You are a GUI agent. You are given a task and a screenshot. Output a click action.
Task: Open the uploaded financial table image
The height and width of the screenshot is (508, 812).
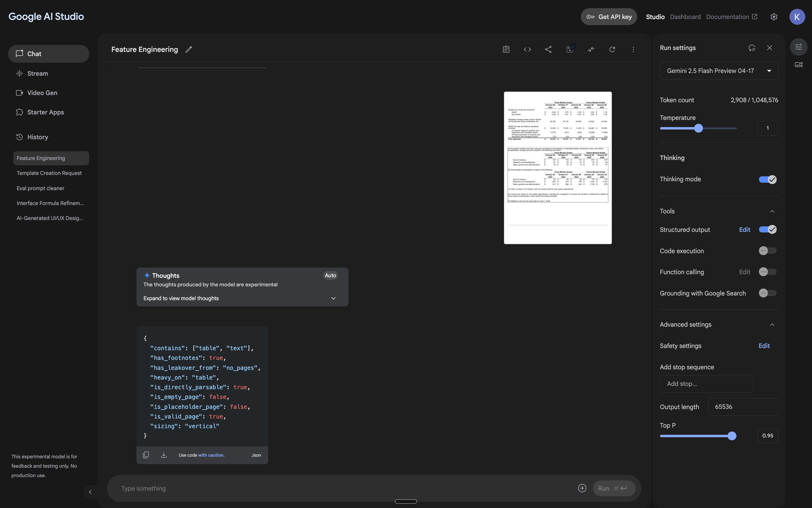point(558,168)
